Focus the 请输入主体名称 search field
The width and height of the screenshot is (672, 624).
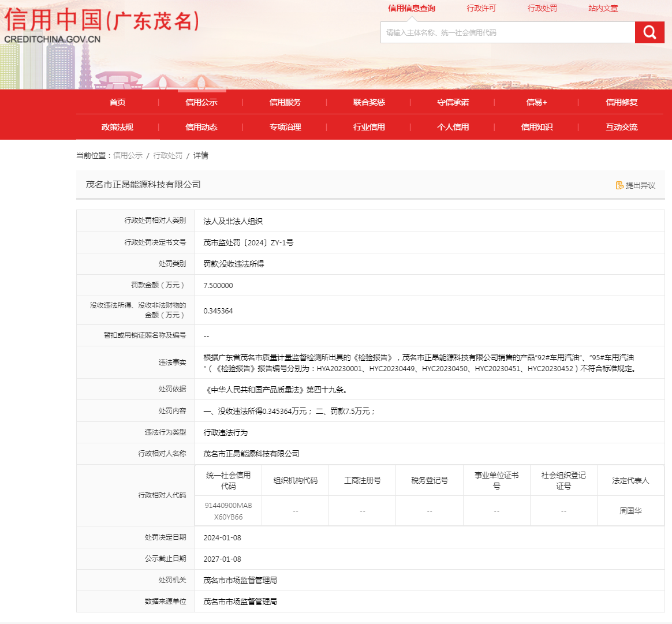pos(507,32)
